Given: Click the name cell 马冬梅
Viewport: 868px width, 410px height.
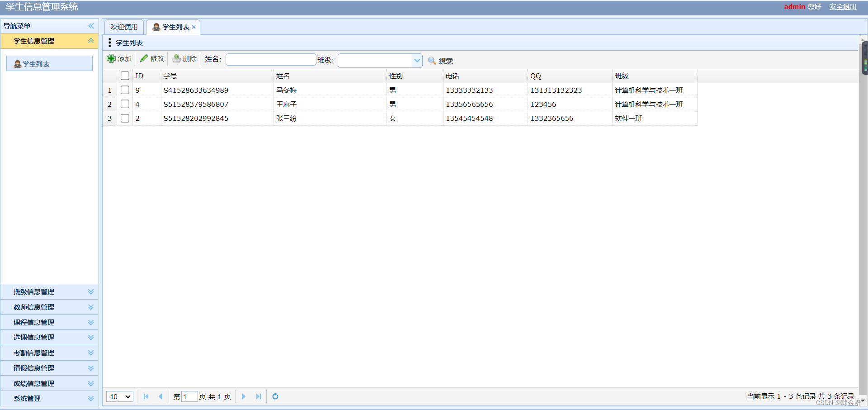Looking at the screenshot, I should point(287,90).
